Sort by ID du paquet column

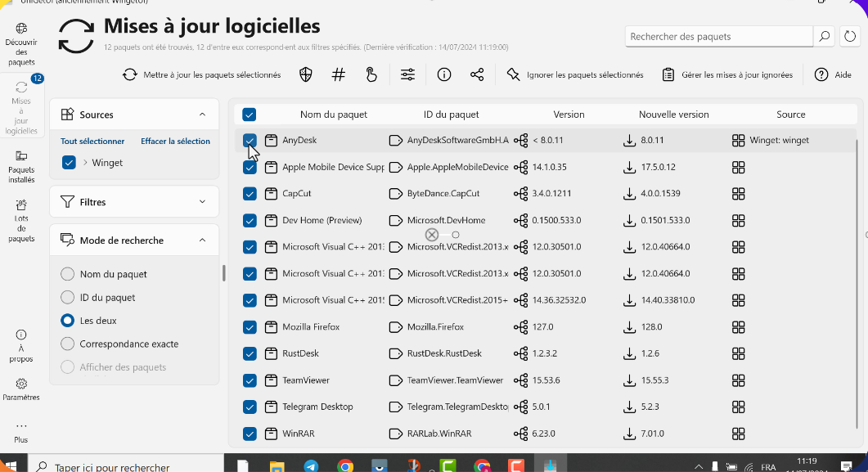click(451, 115)
